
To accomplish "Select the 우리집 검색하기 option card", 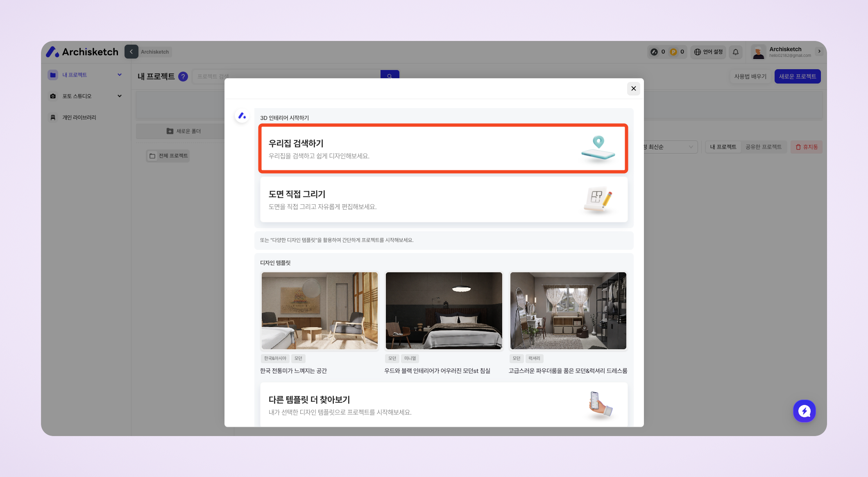I will pyautogui.click(x=443, y=149).
